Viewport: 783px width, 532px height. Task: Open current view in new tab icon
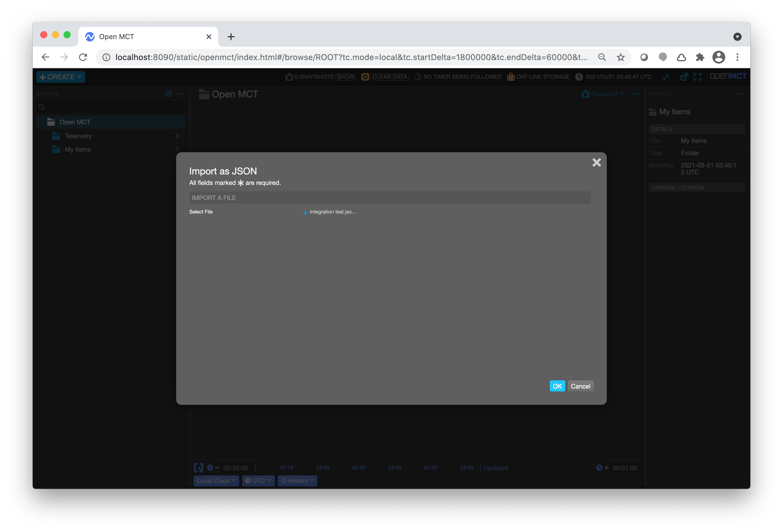tap(684, 77)
